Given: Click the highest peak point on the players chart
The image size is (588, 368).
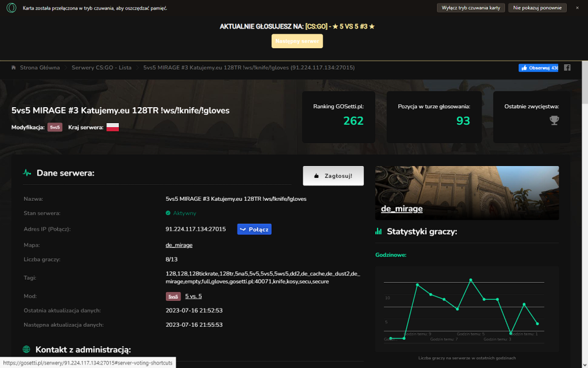Looking at the screenshot, I should pyautogui.click(x=470, y=280).
